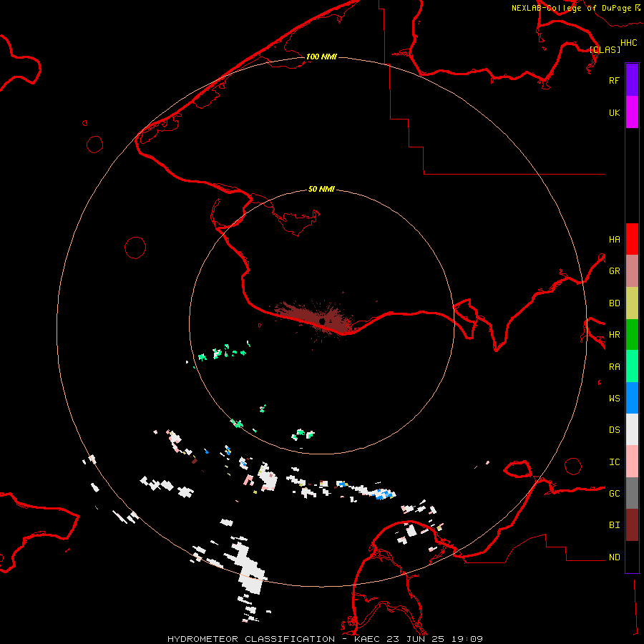Click the DS legend label
The width and height of the screenshot is (644, 644).
[614, 430]
